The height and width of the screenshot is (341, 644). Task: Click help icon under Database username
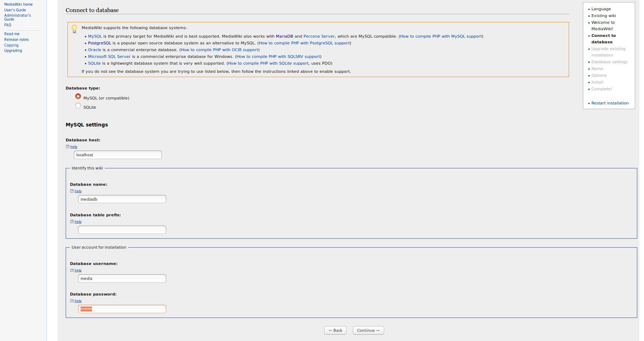(x=72, y=270)
